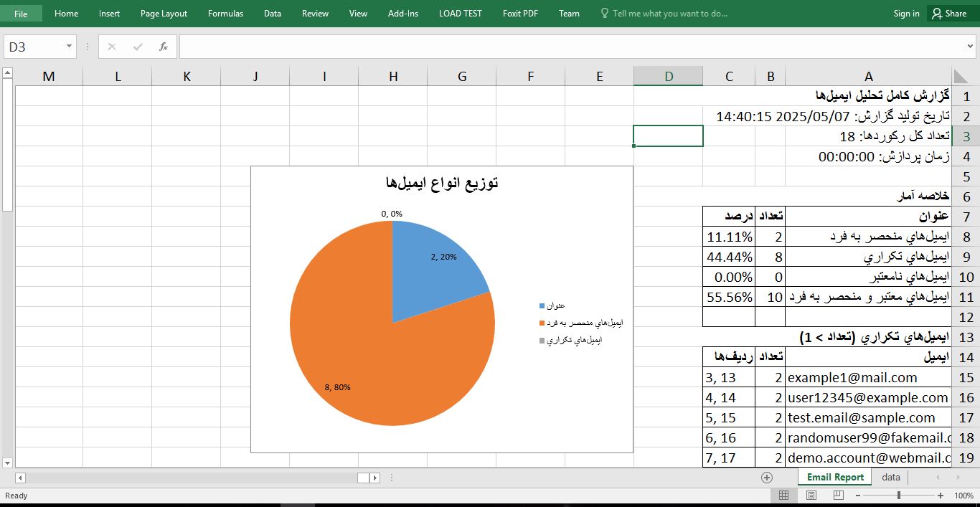The width and height of the screenshot is (980, 507).
Task: Open the LOAD TEST tab
Action: (460, 13)
